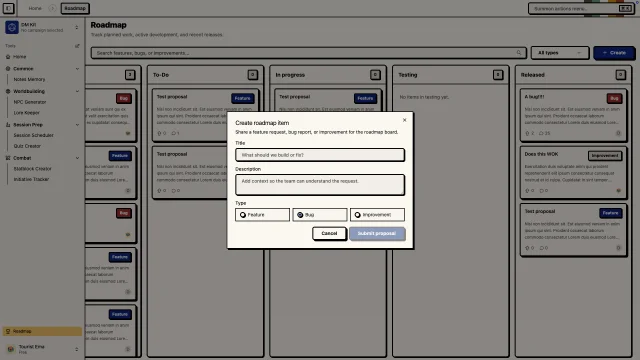The width and height of the screenshot is (640, 360).
Task: Click the Testing column heading
Action: pyautogui.click(x=408, y=75)
